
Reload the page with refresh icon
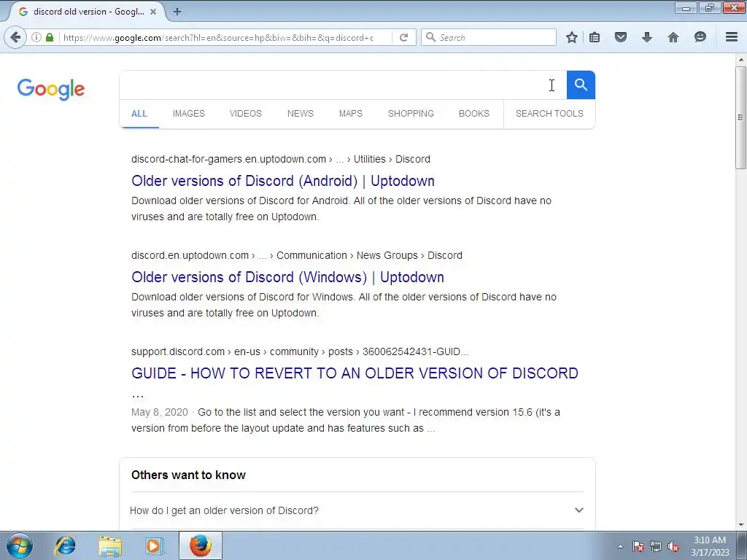403,37
